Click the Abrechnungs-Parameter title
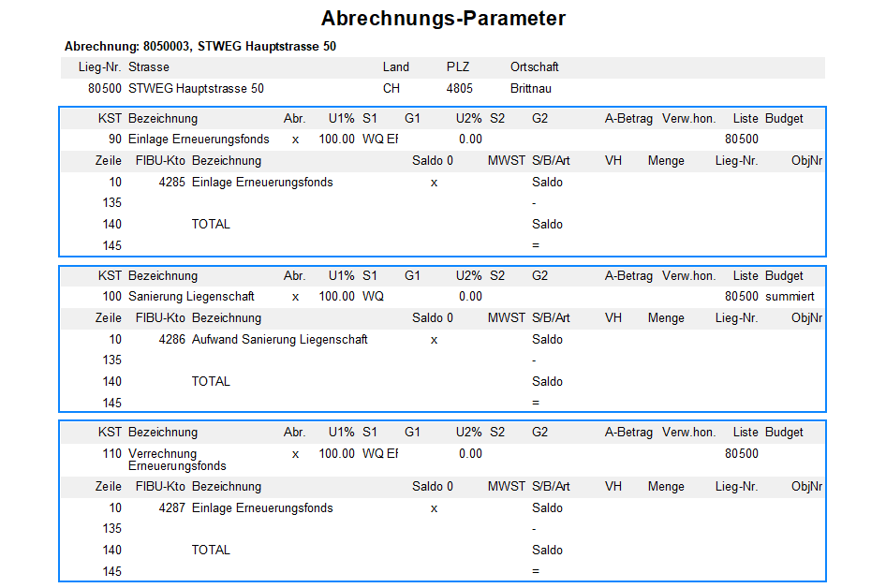The height and width of the screenshot is (588, 886). point(443,18)
